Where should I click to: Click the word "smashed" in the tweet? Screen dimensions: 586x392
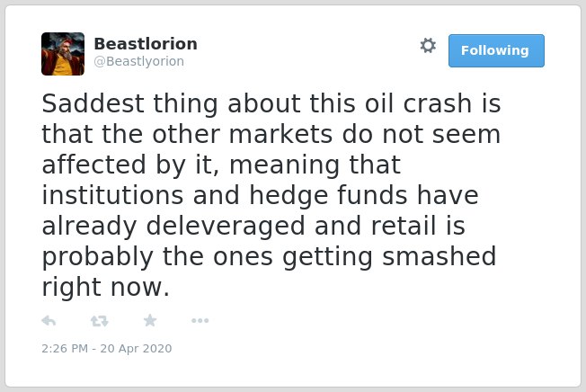439,257
